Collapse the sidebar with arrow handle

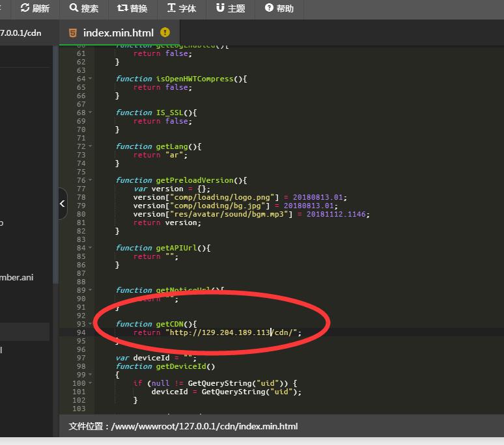[x=63, y=204]
